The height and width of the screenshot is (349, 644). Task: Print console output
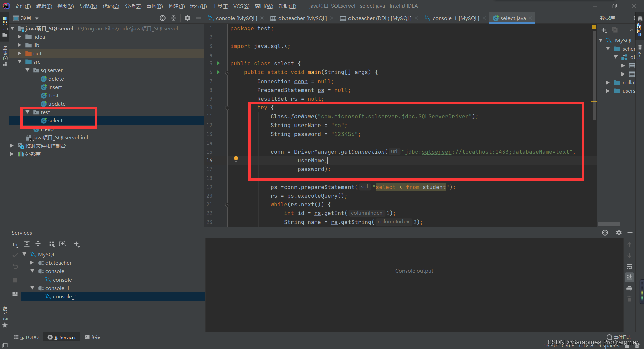pyautogui.click(x=629, y=288)
